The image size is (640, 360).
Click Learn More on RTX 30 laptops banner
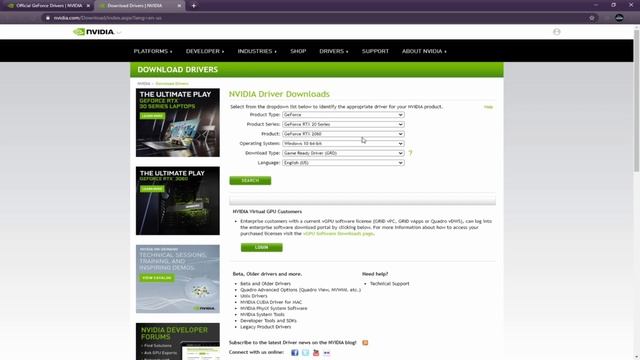[152, 116]
